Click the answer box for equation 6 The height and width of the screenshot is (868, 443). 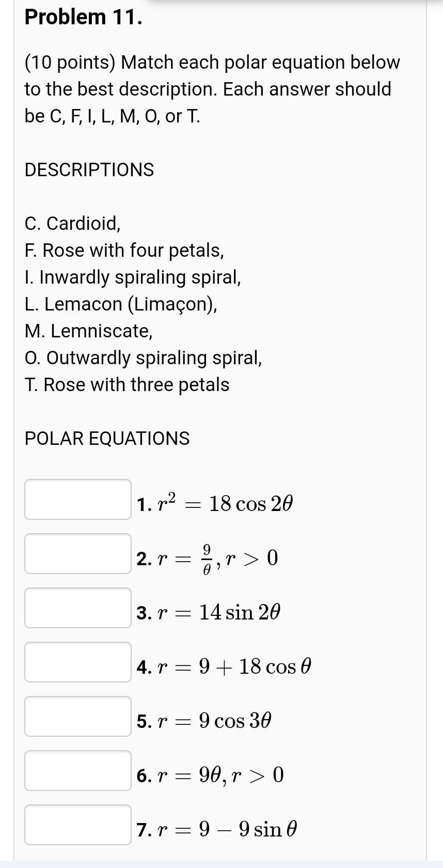78,771
